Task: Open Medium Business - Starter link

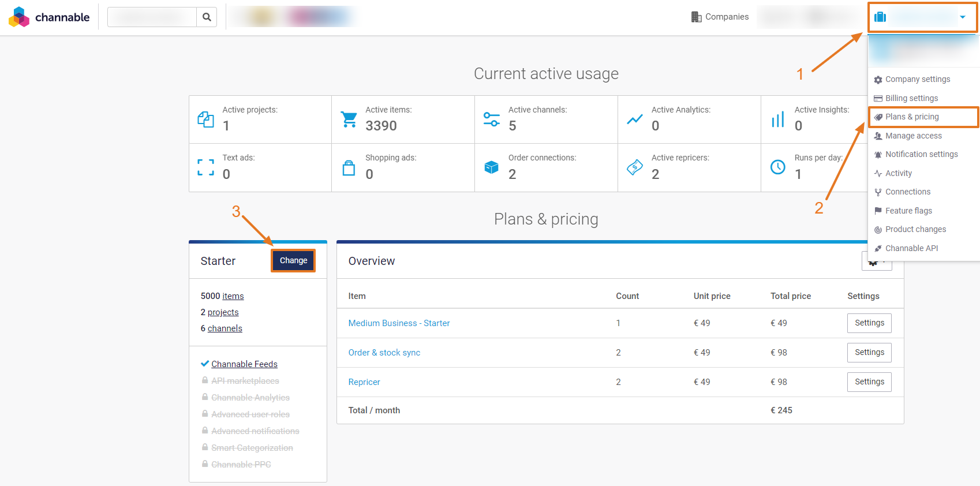Action: pos(399,323)
